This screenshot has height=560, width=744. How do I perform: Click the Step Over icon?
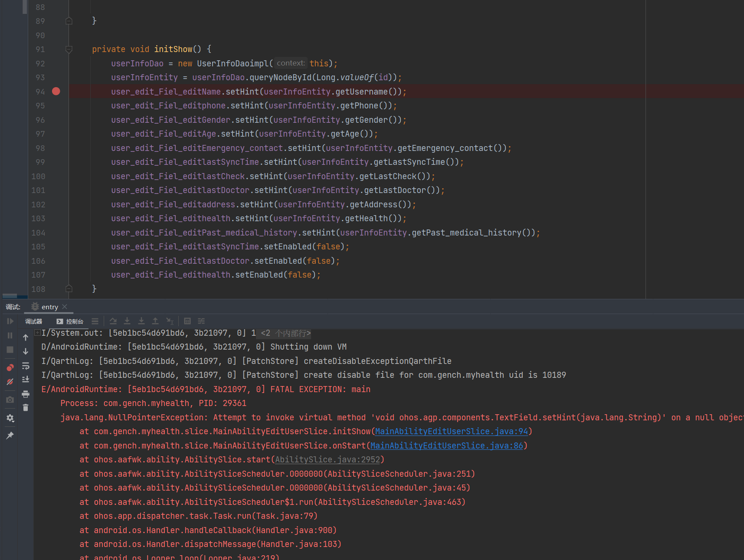[113, 321]
